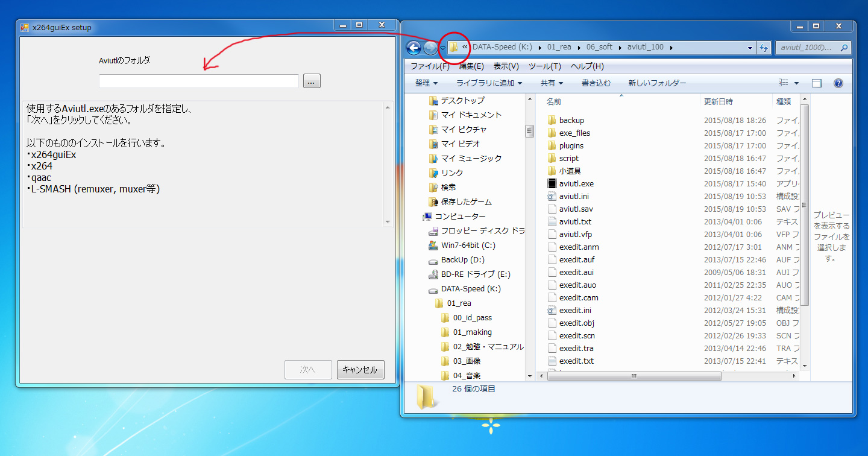
Task: Click the file list vertical scrollbar
Action: [804, 205]
